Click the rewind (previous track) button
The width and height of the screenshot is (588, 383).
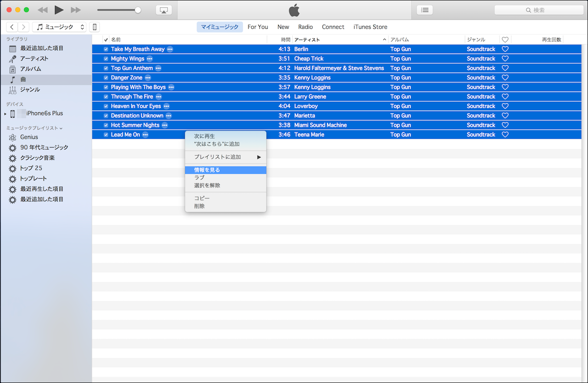point(42,10)
